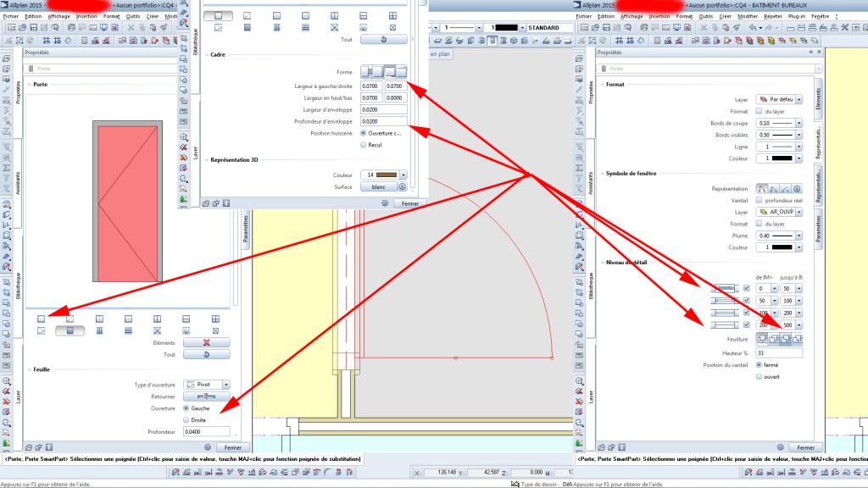Click the Largeur d'enveloppe 0.0200 field
868x488 pixels.
384,109
